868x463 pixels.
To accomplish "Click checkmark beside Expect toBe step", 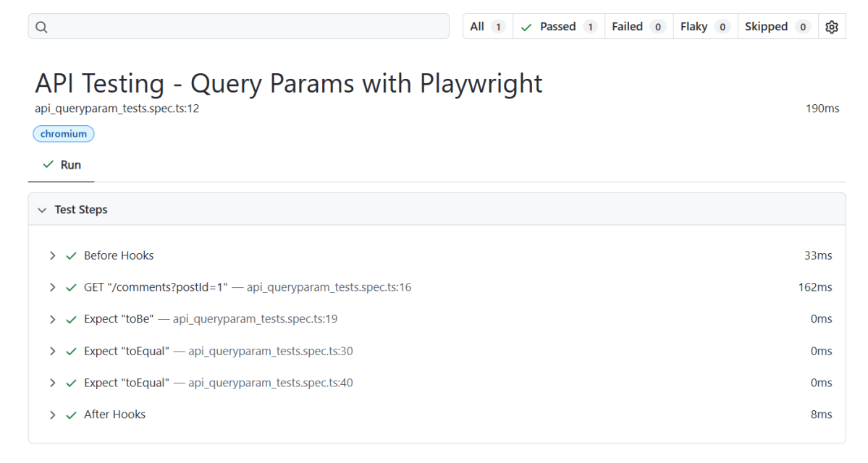I will tap(71, 319).
